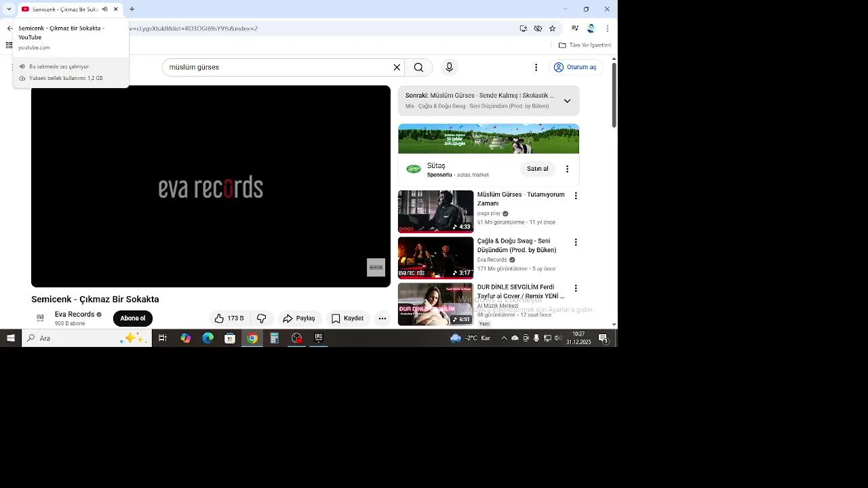Select the Semicenk - Çıkmaz Bir Sokakta tab
This screenshot has width=868, height=488.
click(64, 9)
